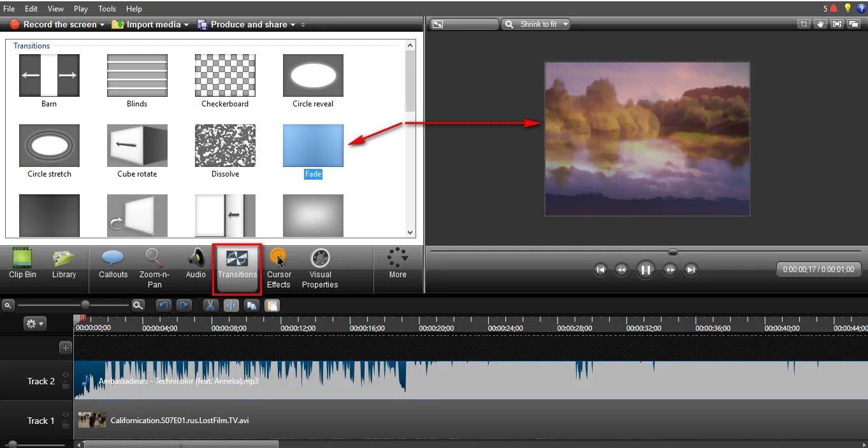Image resolution: width=868 pixels, height=448 pixels.
Task: Detach the preview window
Action: point(853,24)
